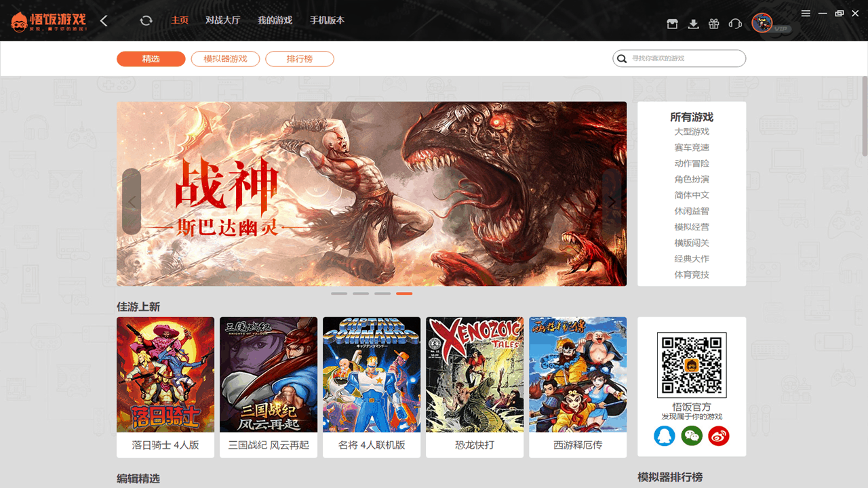Click the 恐龙快打 title text
The width and height of the screenshot is (868, 488).
point(475,445)
